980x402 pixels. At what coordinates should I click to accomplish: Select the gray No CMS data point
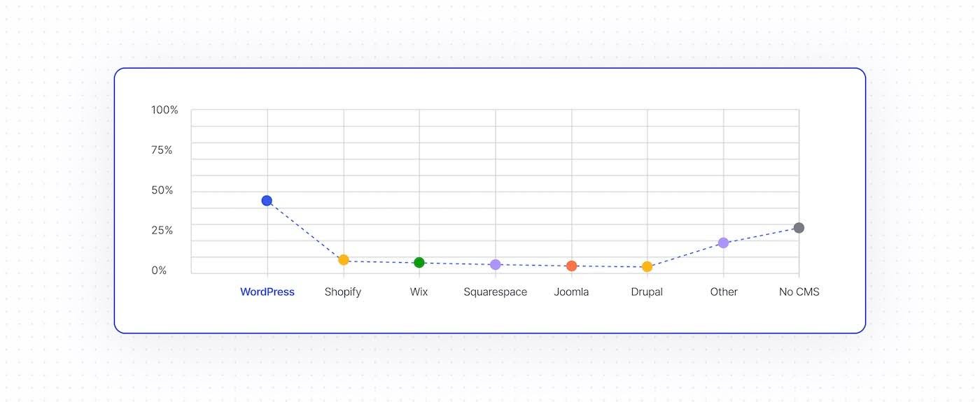pos(799,228)
